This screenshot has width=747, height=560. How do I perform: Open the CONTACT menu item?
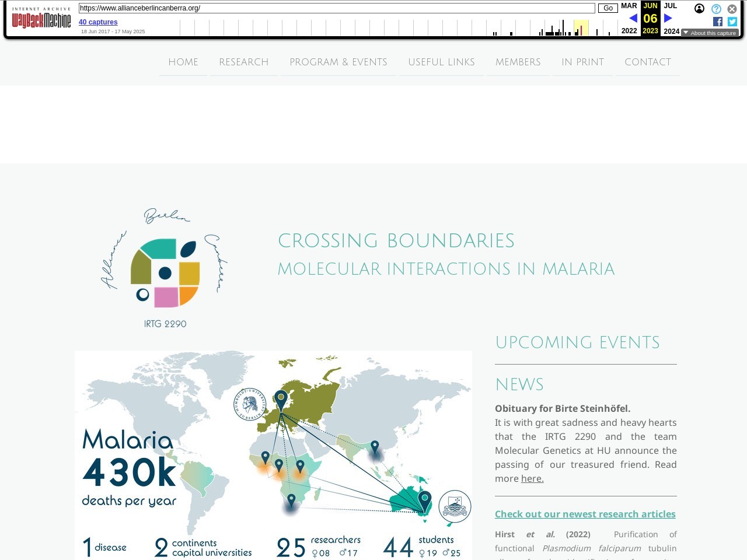[648, 62]
